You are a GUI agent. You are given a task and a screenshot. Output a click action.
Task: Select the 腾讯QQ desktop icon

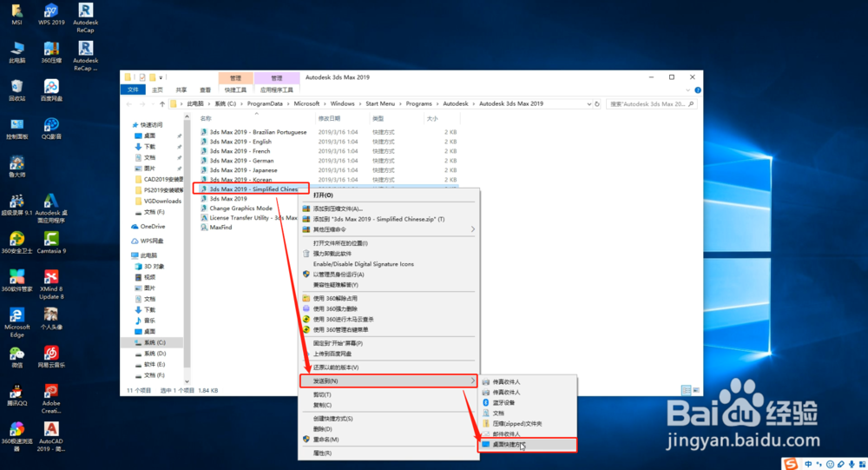pyautogui.click(x=16, y=395)
